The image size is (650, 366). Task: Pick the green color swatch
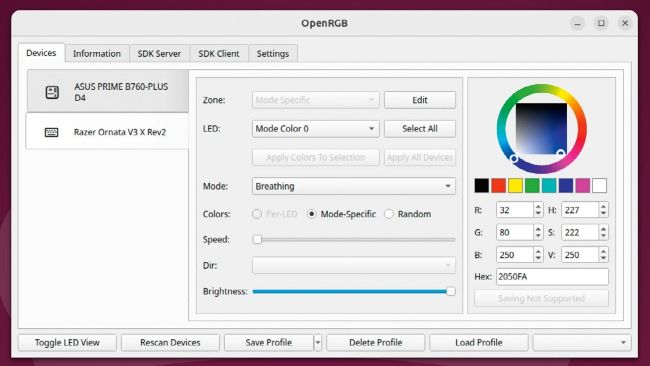click(x=532, y=186)
